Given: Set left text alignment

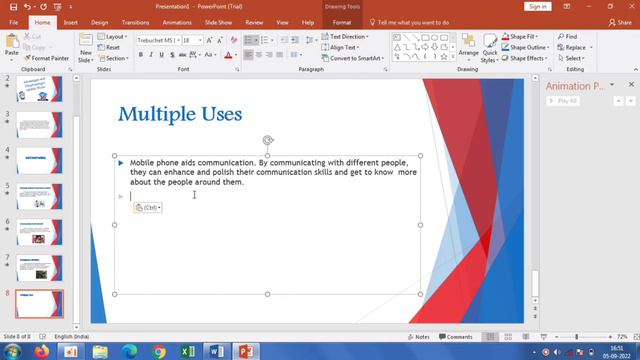Looking at the screenshot, I should 248,55.
